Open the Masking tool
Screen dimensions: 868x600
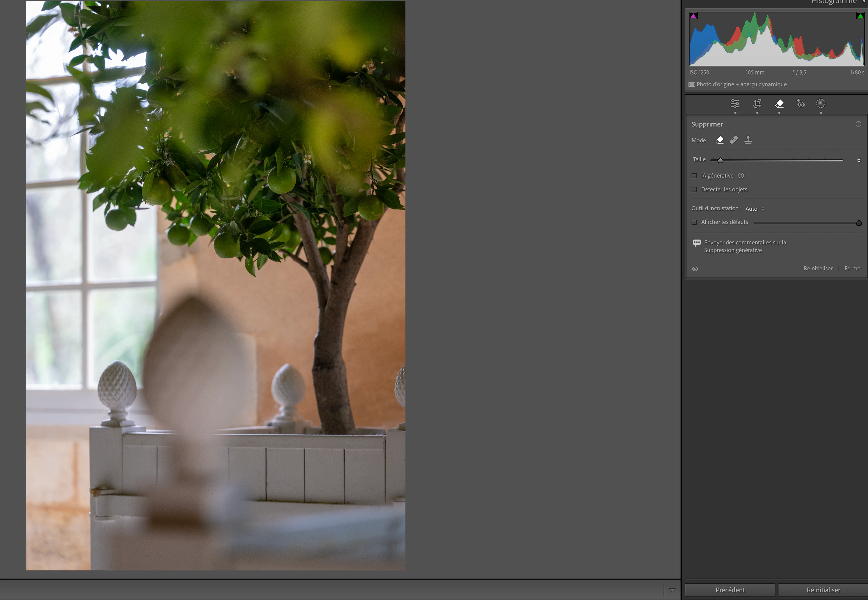[x=821, y=103]
